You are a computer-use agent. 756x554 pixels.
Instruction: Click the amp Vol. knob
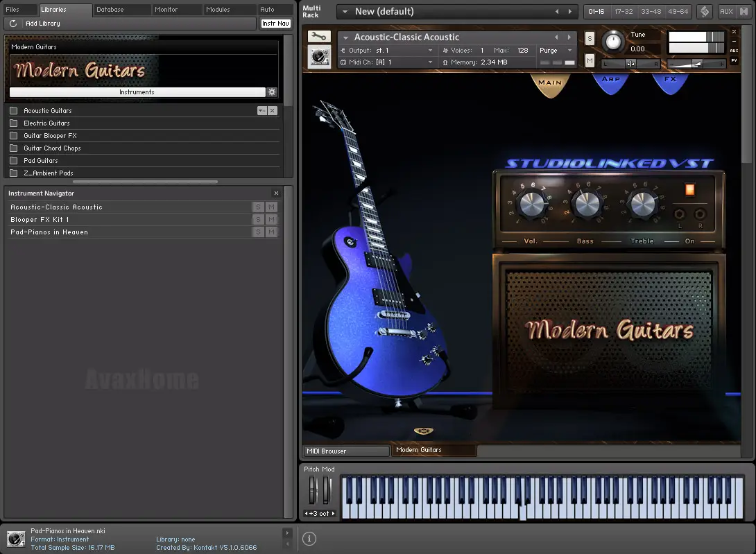click(x=532, y=203)
